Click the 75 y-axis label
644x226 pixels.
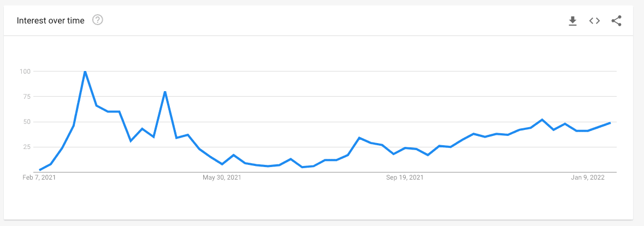tap(27, 97)
